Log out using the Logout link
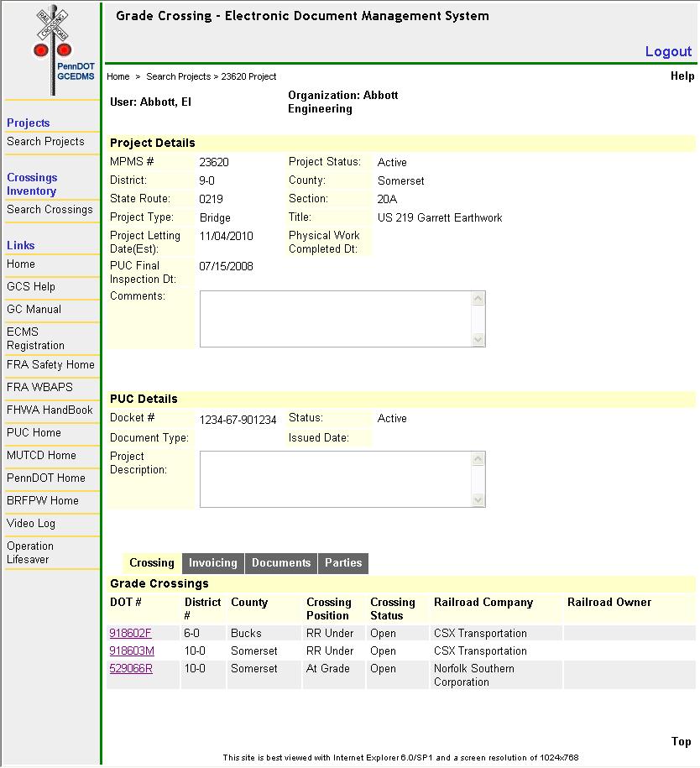 click(x=668, y=52)
